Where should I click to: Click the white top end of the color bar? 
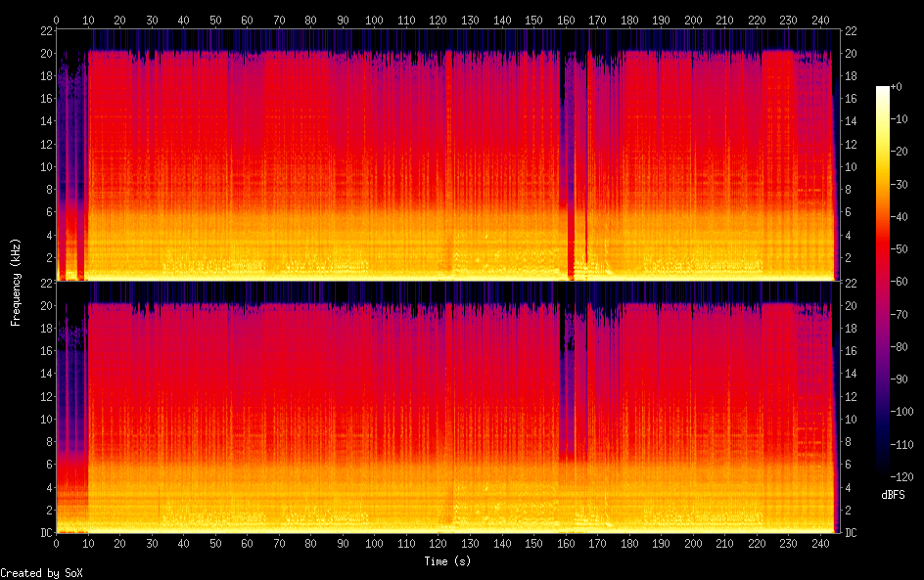click(x=883, y=89)
